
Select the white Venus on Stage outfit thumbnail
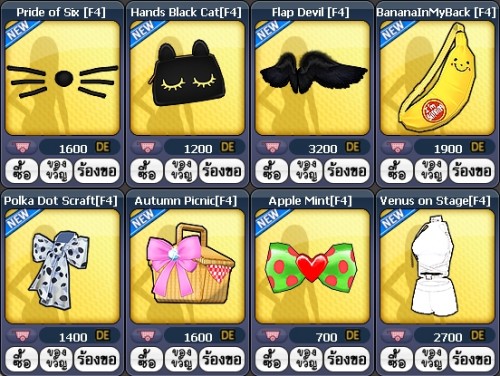pos(437,267)
